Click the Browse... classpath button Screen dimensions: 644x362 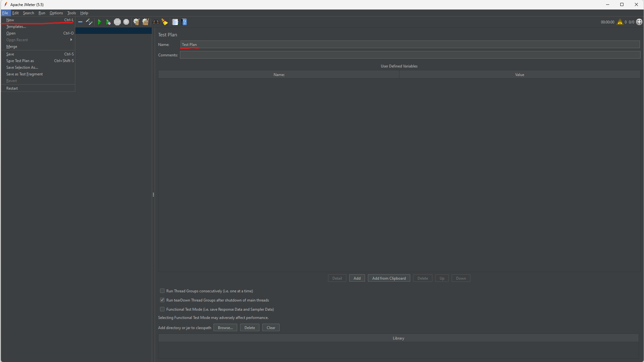point(225,327)
